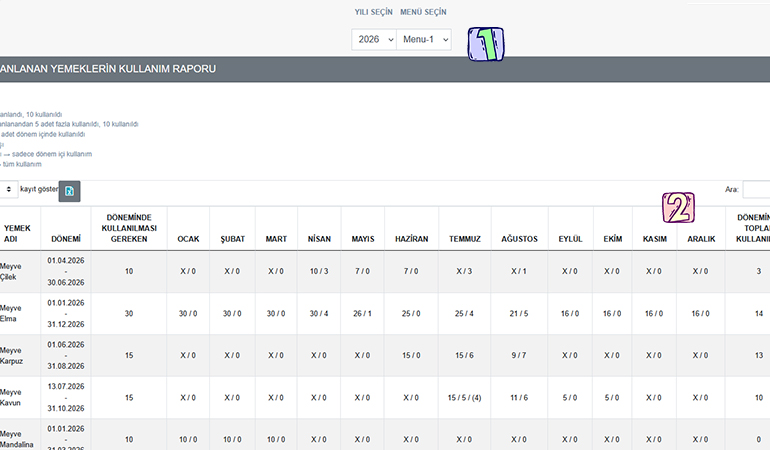Sort by the YEMEK ADI column header
Viewport: 770px width, 450px height.
pos(17,233)
